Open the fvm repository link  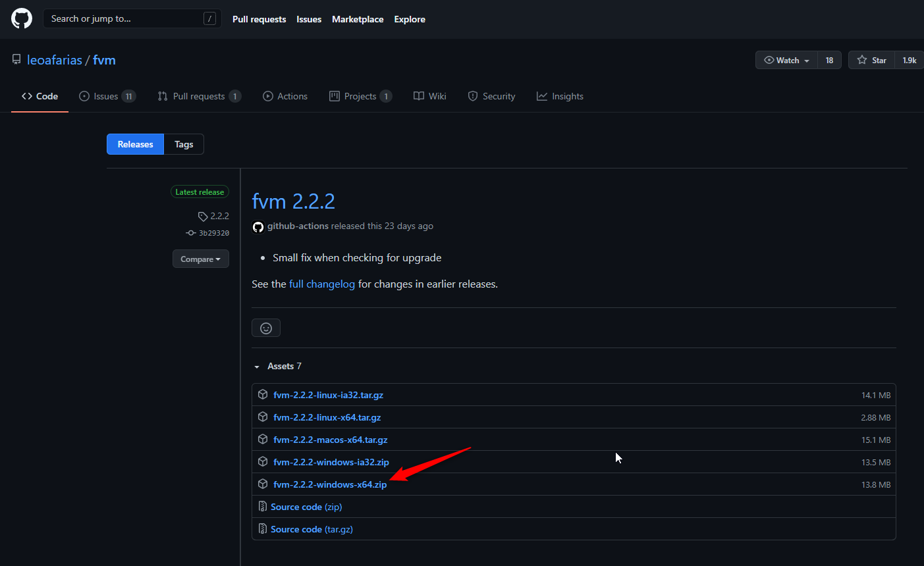point(104,60)
